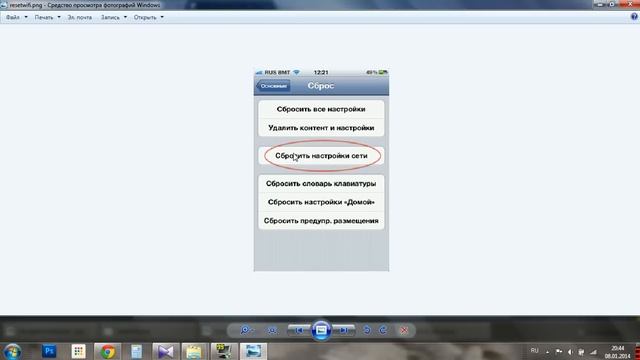Open the network tray icon
640x360 pixels.
point(581,352)
